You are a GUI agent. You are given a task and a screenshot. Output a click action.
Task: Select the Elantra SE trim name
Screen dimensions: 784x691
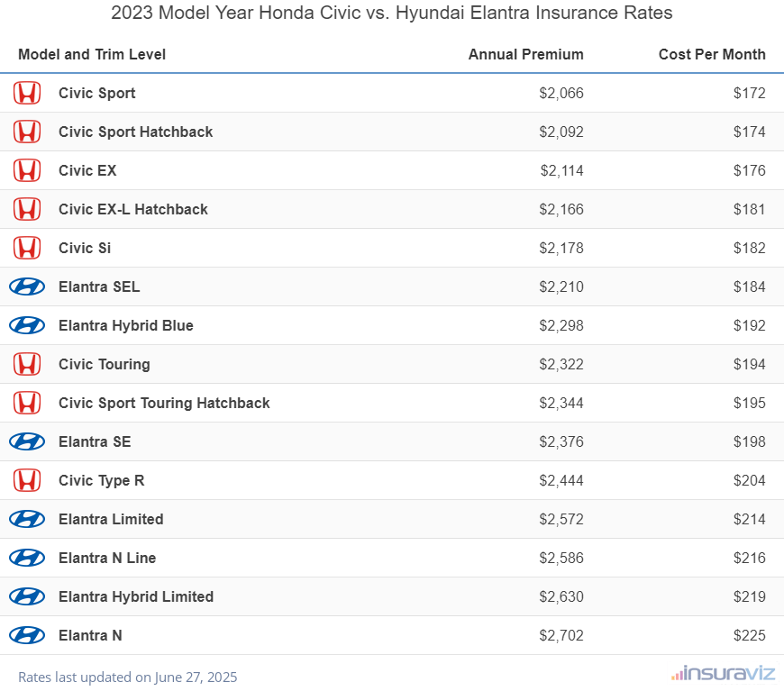(95, 442)
